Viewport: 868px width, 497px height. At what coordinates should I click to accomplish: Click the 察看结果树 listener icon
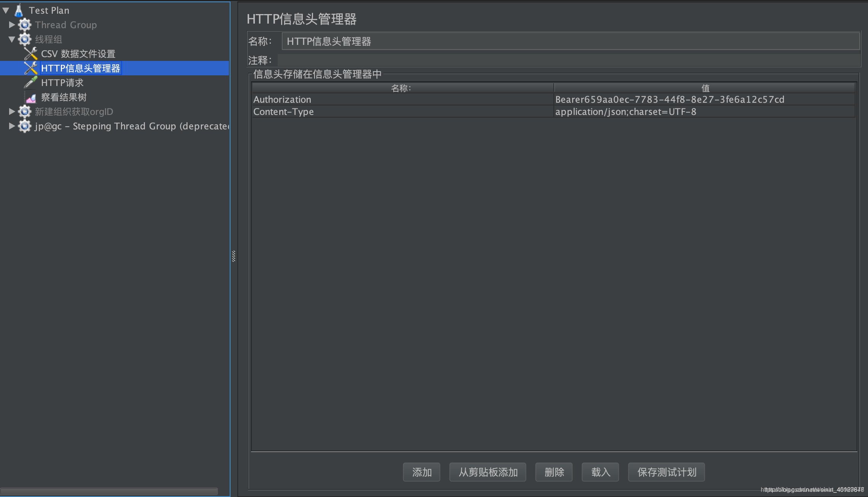pyautogui.click(x=30, y=97)
